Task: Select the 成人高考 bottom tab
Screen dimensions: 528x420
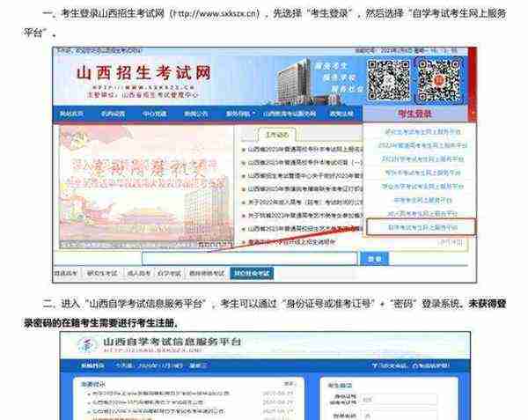Action: coord(138,274)
